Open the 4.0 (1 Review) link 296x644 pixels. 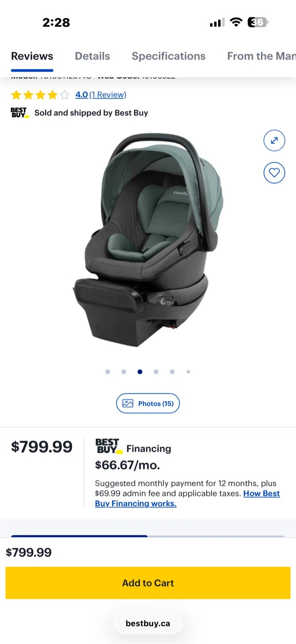click(x=101, y=95)
